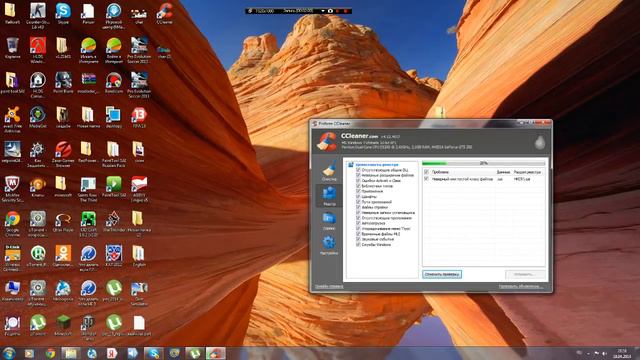Open the Zona red desktop shortcut
This screenshot has width=640, height=360.
[x=63, y=154]
